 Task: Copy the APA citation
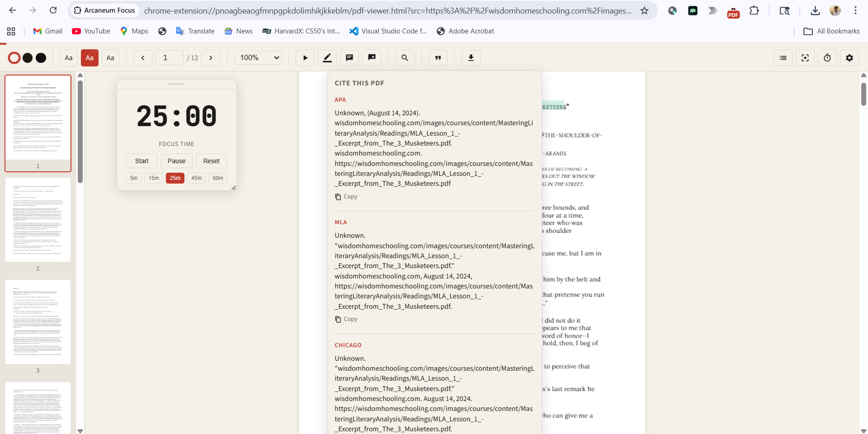346,197
